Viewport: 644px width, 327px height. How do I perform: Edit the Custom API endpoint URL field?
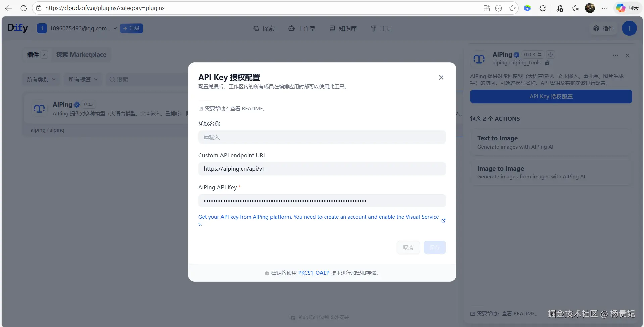pos(322,169)
